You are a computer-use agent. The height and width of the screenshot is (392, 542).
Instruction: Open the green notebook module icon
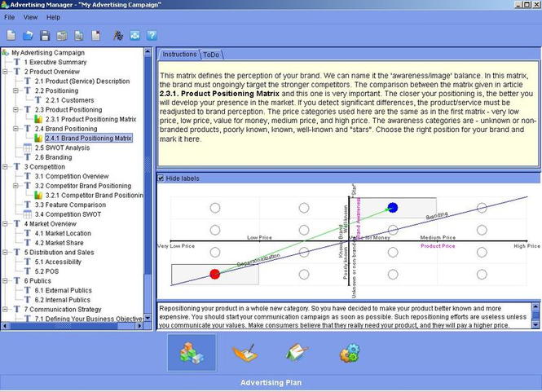click(297, 353)
